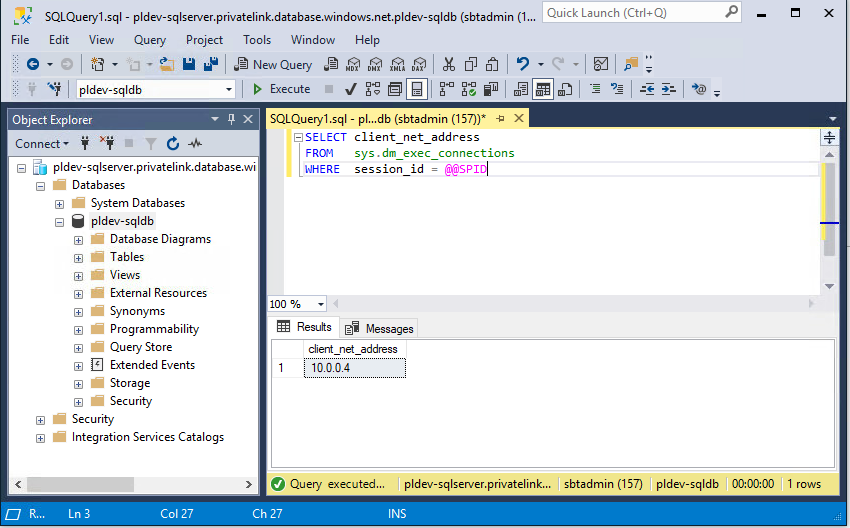Display the estimated execution plan
The image size is (850, 528).
click(373, 89)
